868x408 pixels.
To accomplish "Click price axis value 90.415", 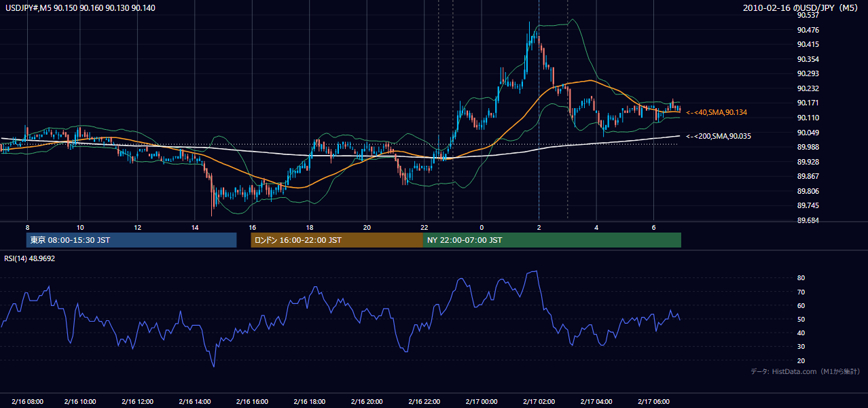I will pyautogui.click(x=807, y=44).
